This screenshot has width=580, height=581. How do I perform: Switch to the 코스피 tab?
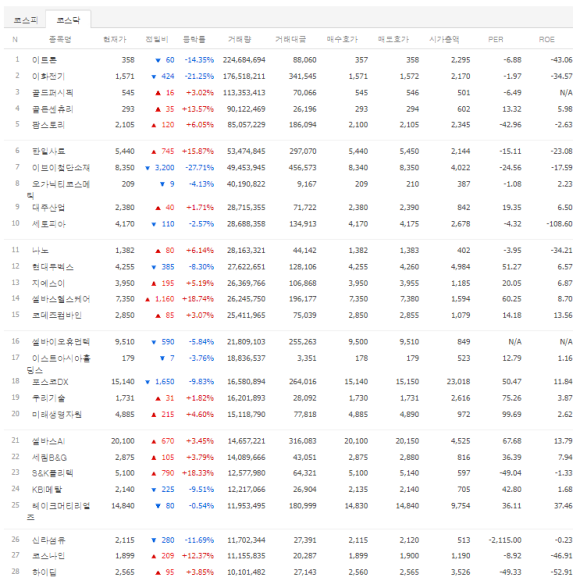tap(26, 20)
